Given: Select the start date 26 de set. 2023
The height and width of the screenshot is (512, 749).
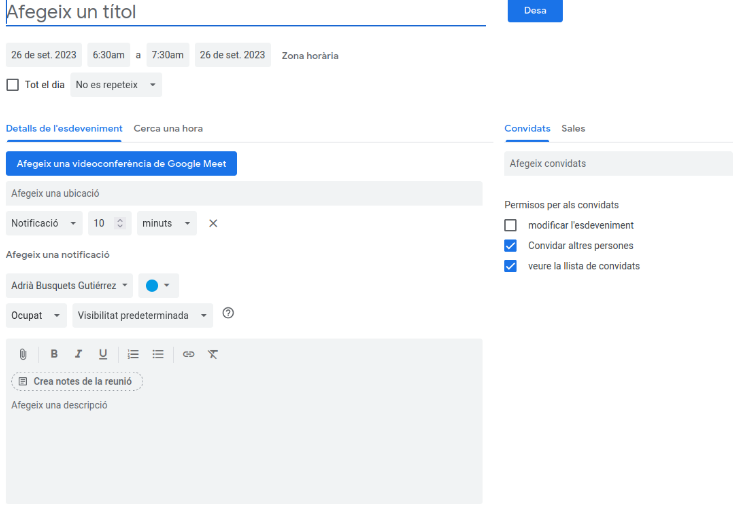Looking at the screenshot, I should click(44, 55).
